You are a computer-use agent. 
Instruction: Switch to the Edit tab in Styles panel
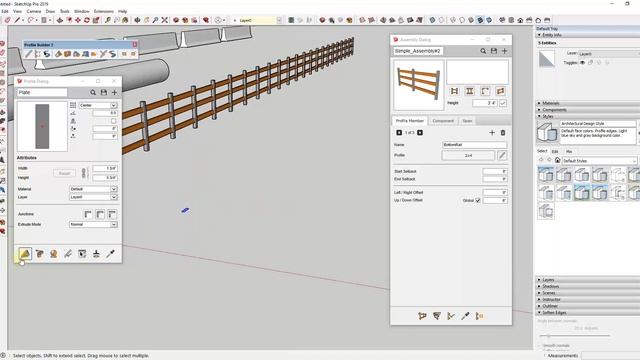click(555, 151)
